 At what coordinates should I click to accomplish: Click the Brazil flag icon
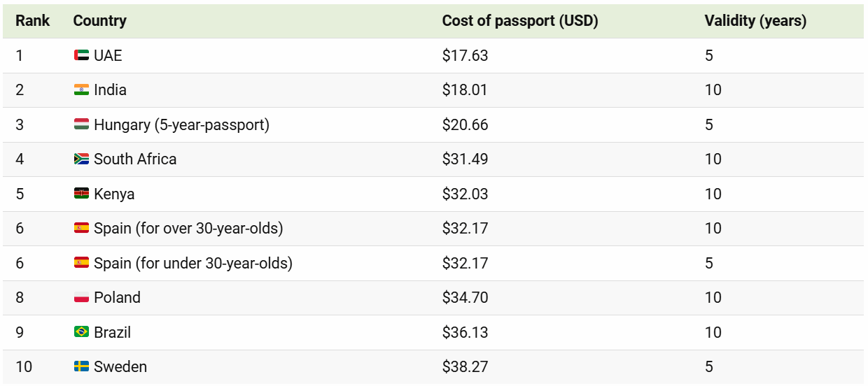pyautogui.click(x=81, y=332)
